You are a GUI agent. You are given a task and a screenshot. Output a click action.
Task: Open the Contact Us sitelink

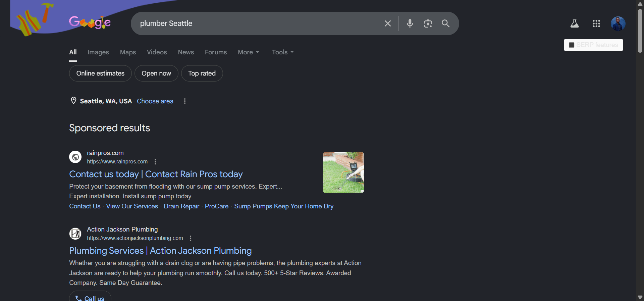pyautogui.click(x=85, y=206)
